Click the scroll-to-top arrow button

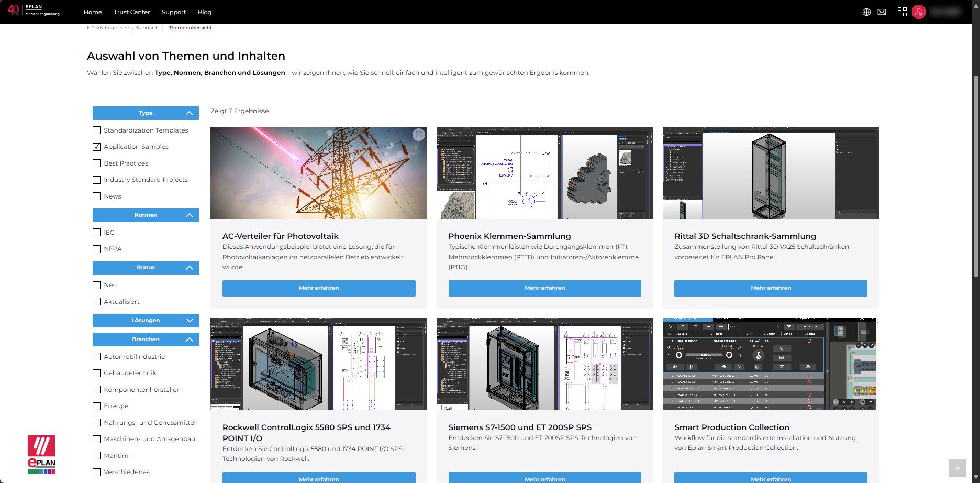coord(957,468)
